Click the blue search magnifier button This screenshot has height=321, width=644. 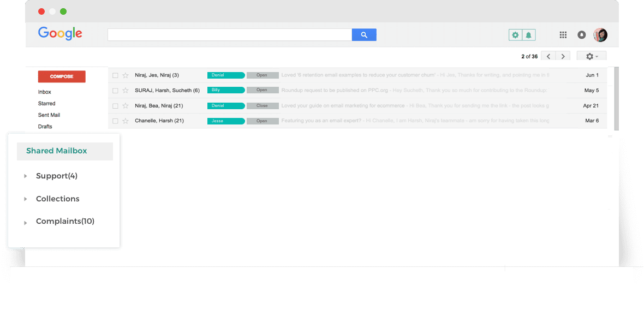[x=364, y=35]
